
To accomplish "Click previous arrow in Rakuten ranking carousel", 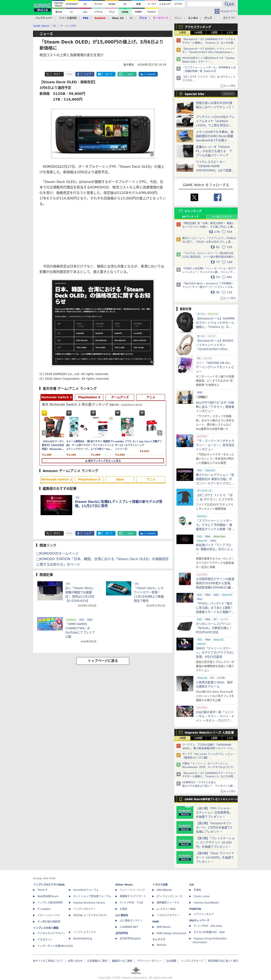I will 44,433.
